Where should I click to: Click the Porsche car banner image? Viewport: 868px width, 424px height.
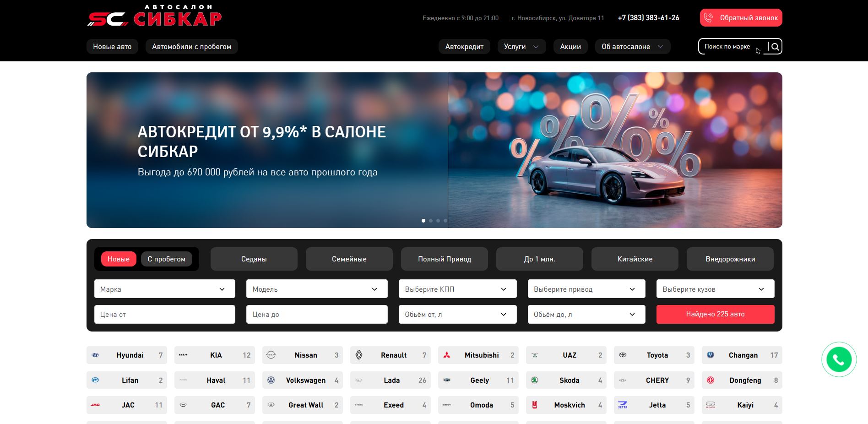tap(615, 150)
